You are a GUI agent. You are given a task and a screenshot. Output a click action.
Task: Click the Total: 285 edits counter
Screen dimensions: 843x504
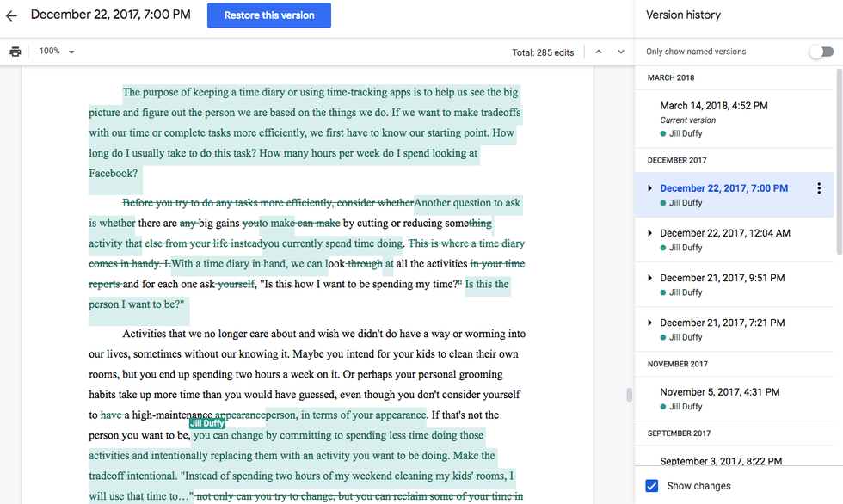(543, 52)
